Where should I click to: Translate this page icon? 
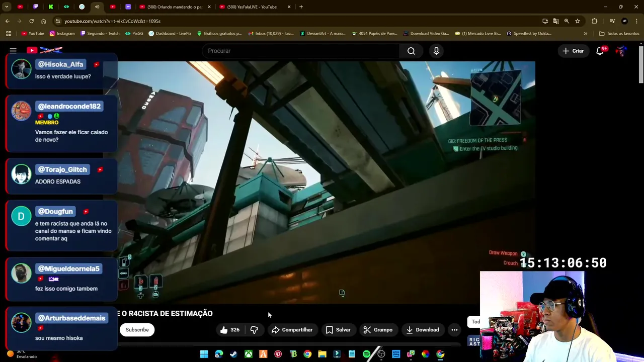[x=556, y=21]
